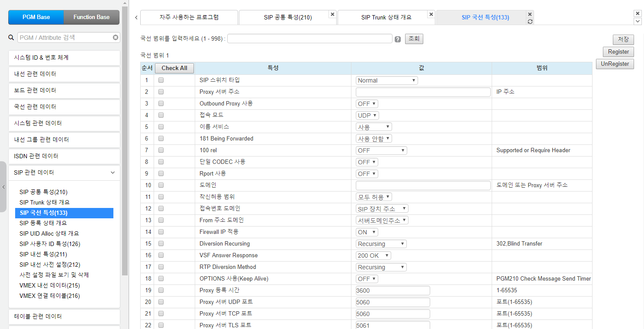Image resolution: width=644 pixels, height=329 pixels.
Task: Click the UnRegister button
Action: tap(615, 64)
